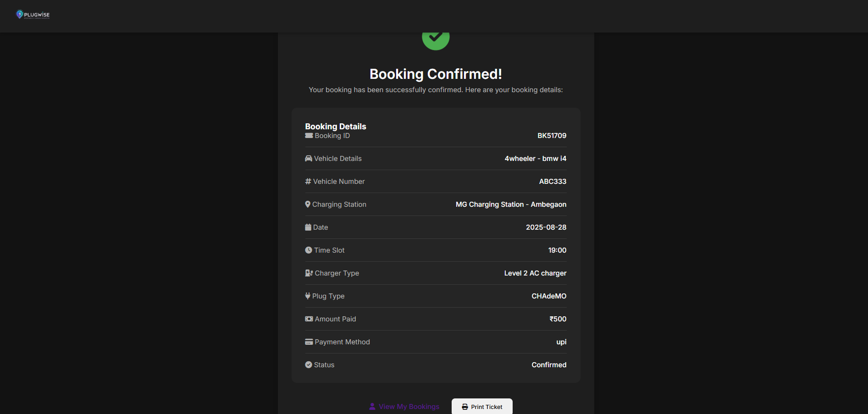The height and width of the screenshot is (414, 868).
Task: Click the plug icon beside Plug Type
Action: tap(308, 296)
